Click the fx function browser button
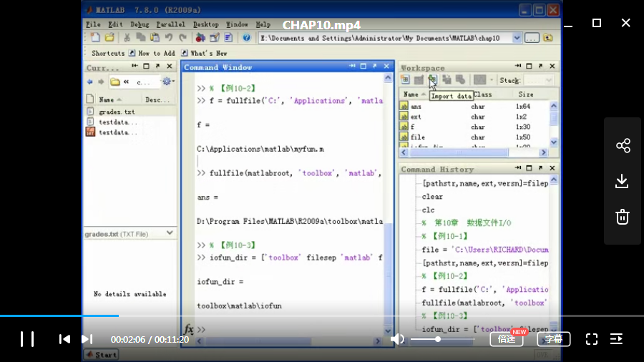 point(188,329)
